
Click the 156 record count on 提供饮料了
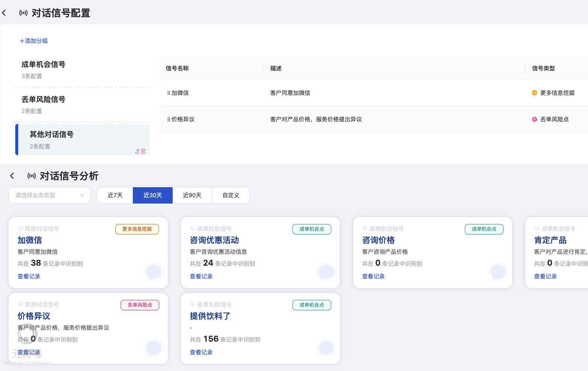[x=211, y=339]
